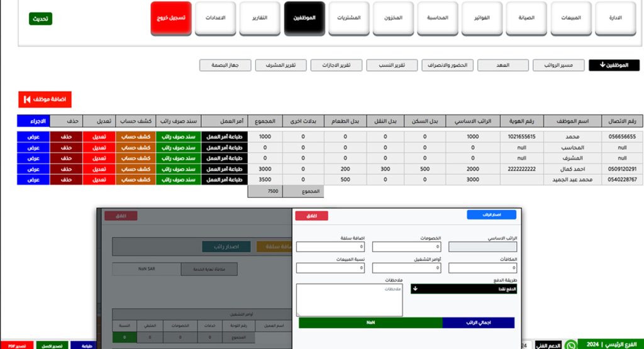The image size is (644, 349).
Task: Go to the جهاز البصمة fingerprint device tab
Action: pyautogui.click(x=225, y=65)
